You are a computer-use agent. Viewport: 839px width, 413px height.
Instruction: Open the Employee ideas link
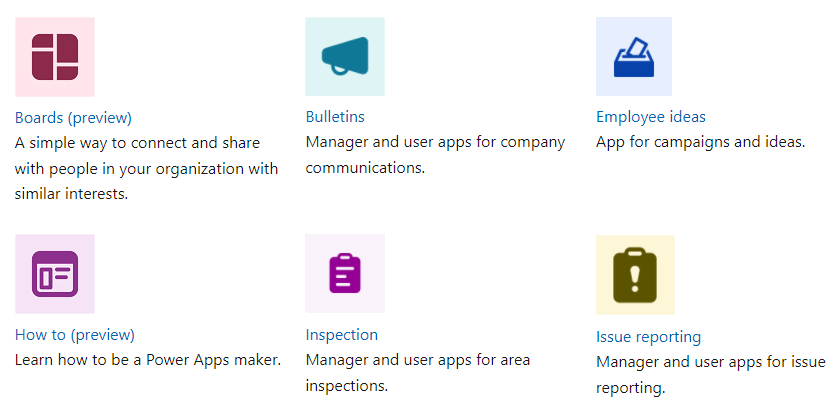coord(650,117)
